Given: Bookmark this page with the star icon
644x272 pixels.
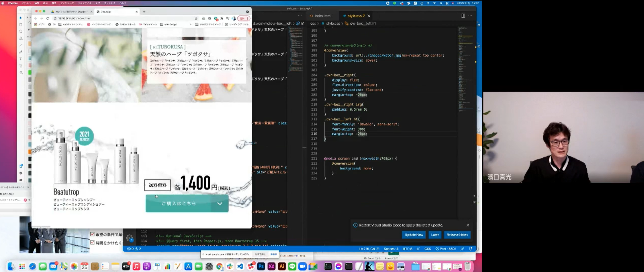Looking at the screenshot, I should [196, 18].
